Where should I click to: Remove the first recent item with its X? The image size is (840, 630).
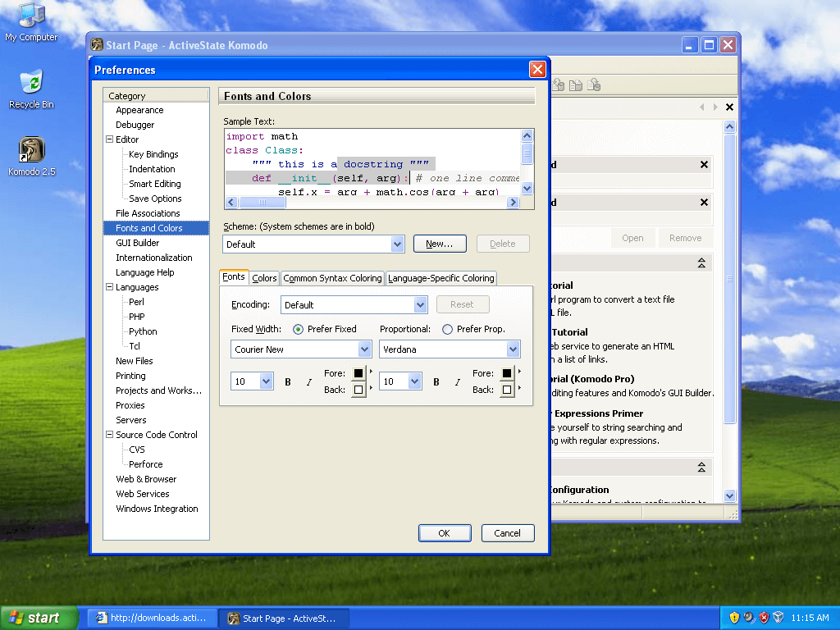[x=704, y=164]
